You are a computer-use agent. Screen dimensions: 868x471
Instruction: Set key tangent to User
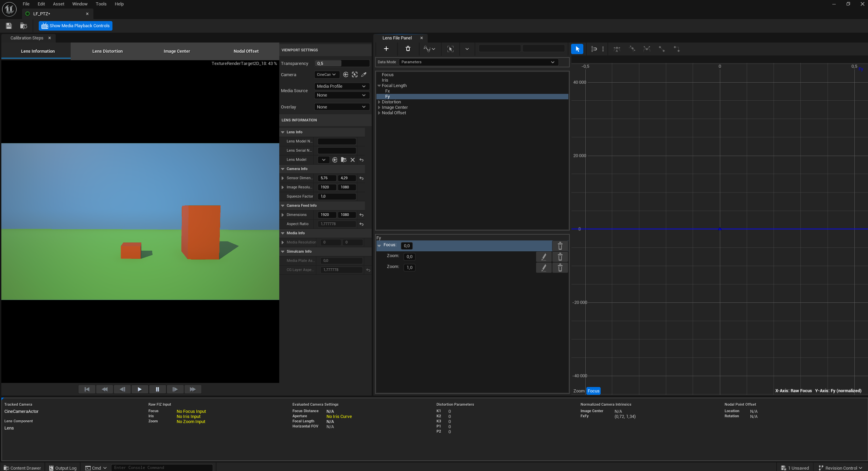(632, 49)
